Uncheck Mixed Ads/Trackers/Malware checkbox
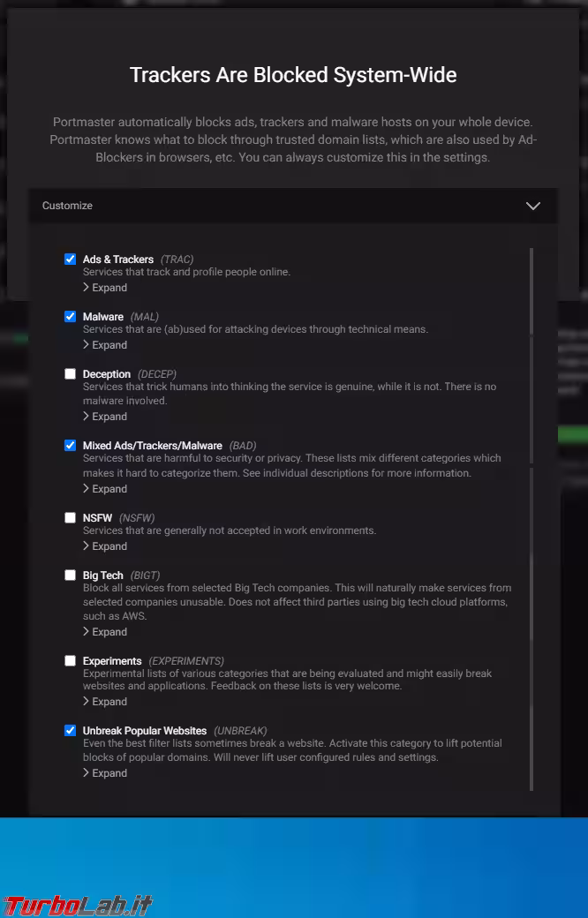The height and width of the screenshot is (918, 588). pos(71,446)
